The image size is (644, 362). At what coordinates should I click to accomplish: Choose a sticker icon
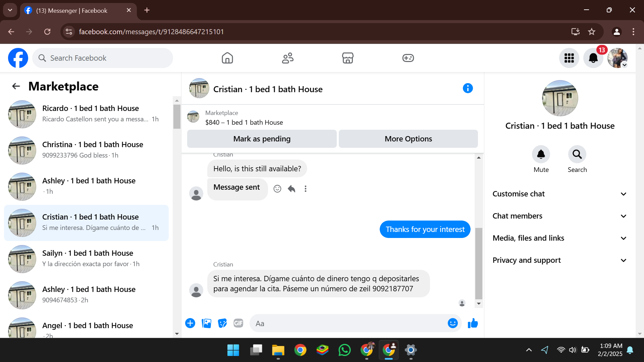[222, 323]
